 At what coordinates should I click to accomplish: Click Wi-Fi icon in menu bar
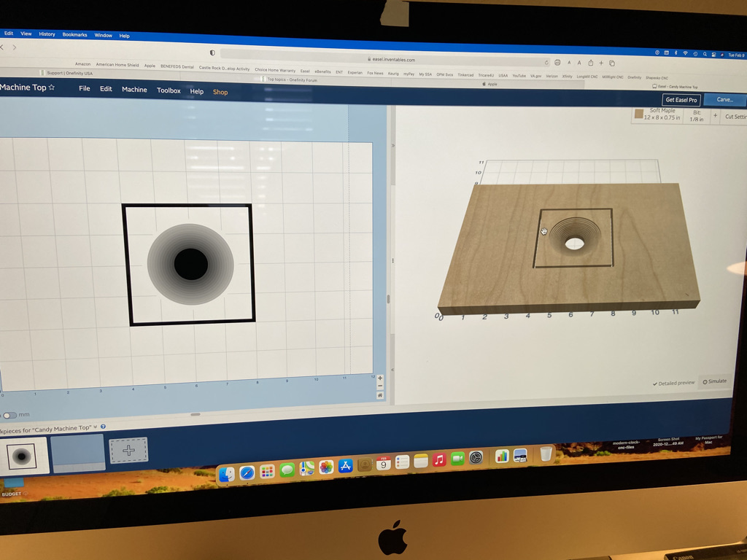point(686,53)
